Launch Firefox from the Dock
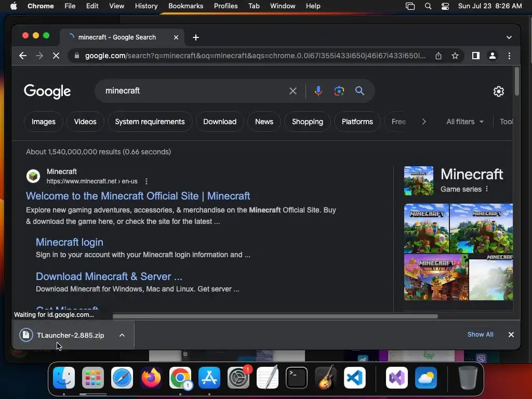 (x=151, y=378)
